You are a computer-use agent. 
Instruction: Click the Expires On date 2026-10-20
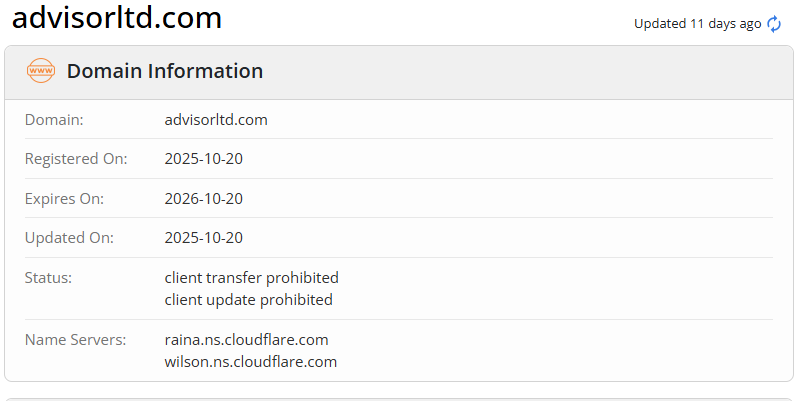204,199
